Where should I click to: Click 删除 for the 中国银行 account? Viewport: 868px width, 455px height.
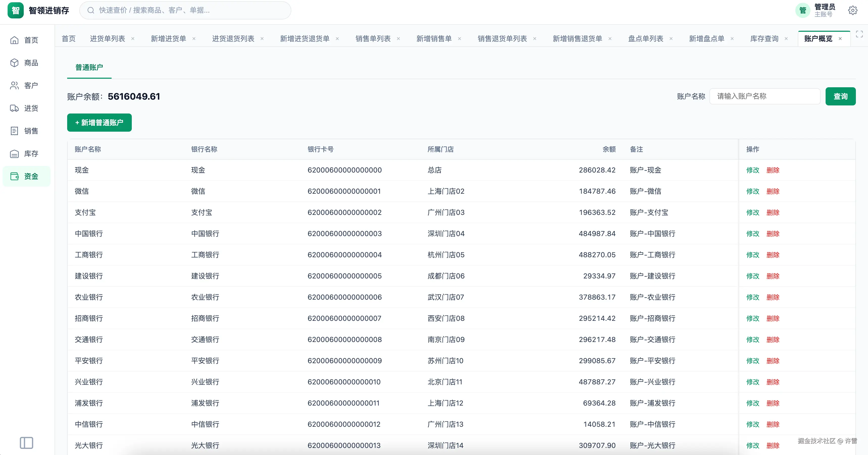[x=773, y=234]
